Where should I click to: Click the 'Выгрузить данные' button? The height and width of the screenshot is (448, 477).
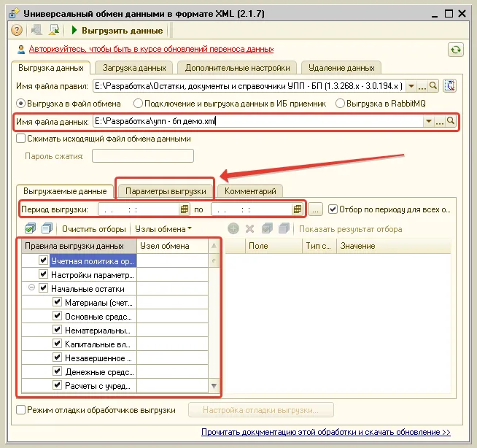click(117, 30)
